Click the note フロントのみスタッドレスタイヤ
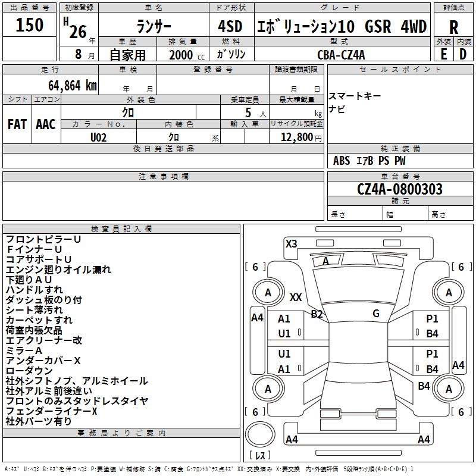 coord(77,401)
